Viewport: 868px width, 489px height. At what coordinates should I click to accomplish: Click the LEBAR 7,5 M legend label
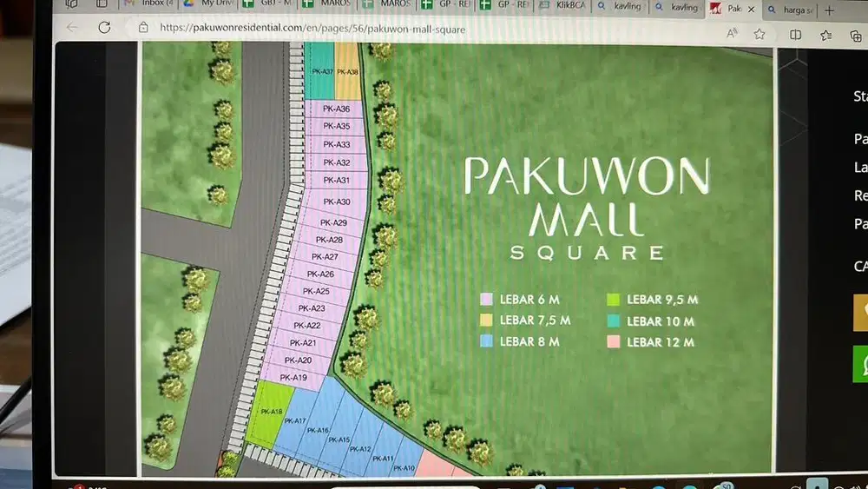point(535,320)
